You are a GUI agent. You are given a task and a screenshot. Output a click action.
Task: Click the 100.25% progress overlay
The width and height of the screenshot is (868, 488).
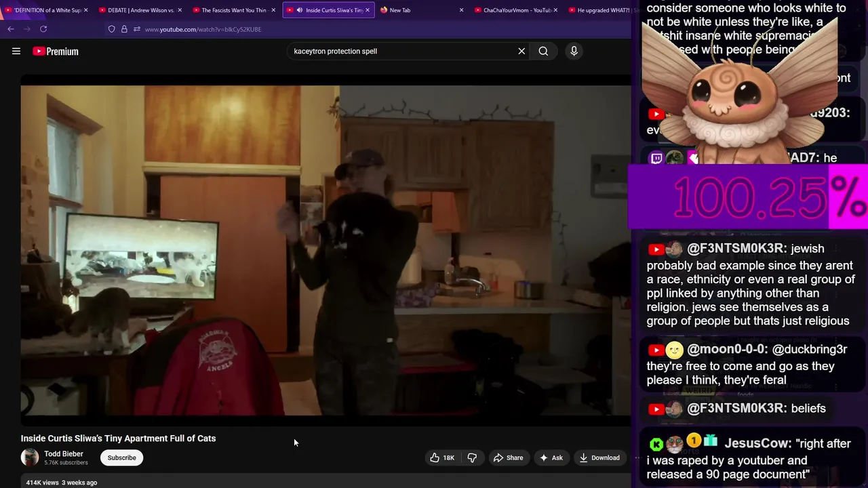pyautogui.click(x=748, y=197)
